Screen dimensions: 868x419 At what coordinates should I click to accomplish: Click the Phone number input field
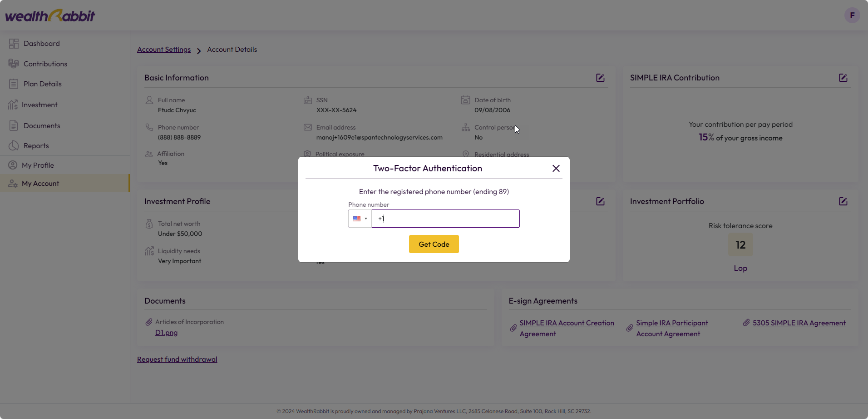[445, 219]
